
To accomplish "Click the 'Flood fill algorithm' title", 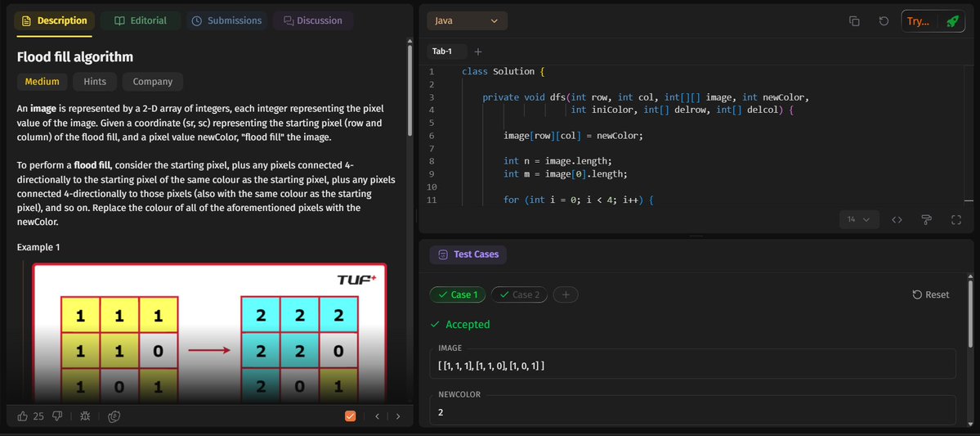I will pyautogui.click(x=75, y=57).
